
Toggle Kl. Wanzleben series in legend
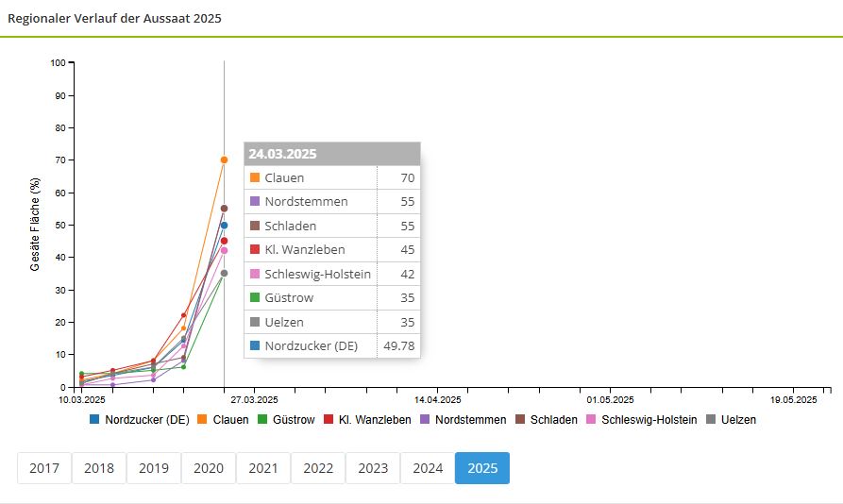point(368,420)
